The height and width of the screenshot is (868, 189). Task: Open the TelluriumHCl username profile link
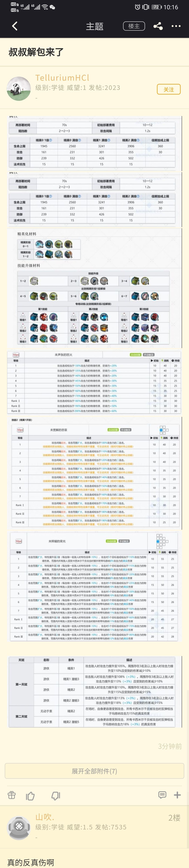point(62,78)
